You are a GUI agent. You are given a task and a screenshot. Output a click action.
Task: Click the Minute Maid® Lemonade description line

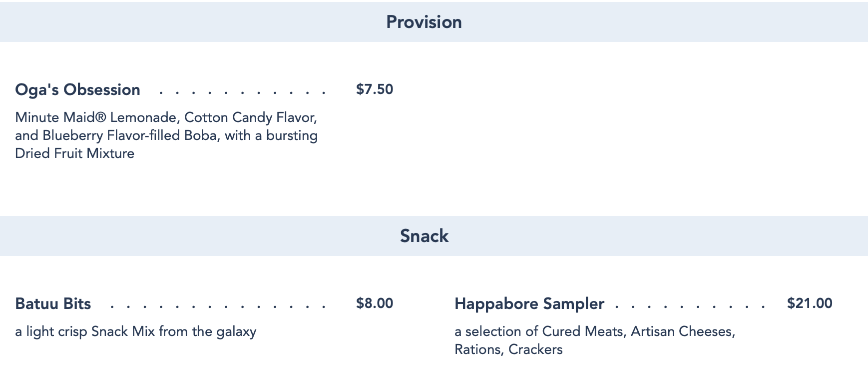[166, 117]
